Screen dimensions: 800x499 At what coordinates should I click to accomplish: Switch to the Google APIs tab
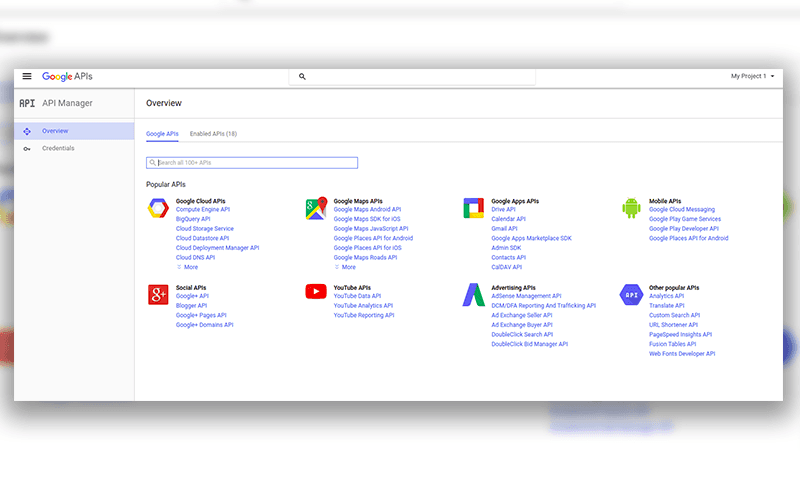point(162,134)
